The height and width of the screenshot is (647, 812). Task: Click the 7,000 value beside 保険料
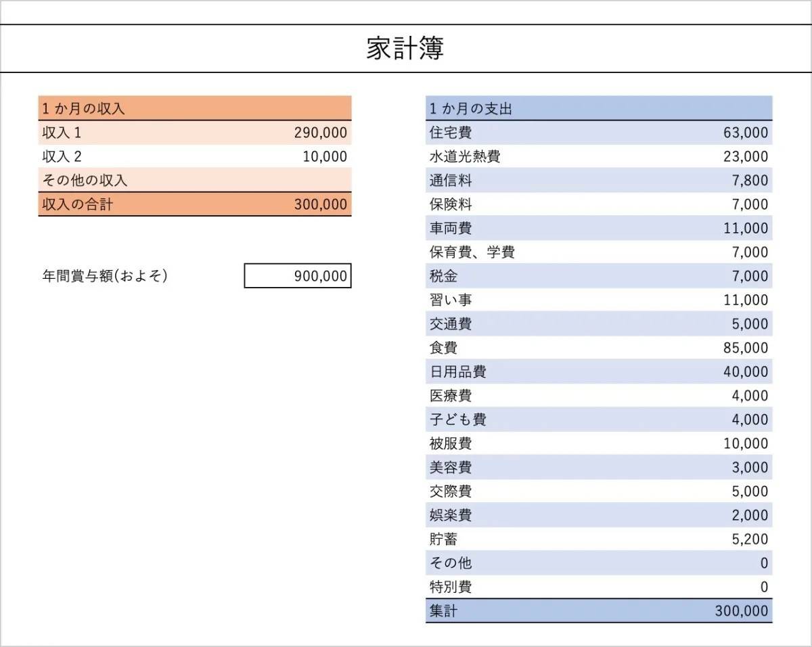(x=750, y=204)
